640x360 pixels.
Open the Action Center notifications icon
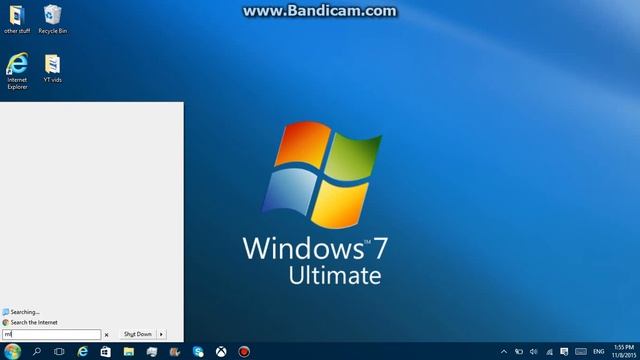tap(564, 351)
